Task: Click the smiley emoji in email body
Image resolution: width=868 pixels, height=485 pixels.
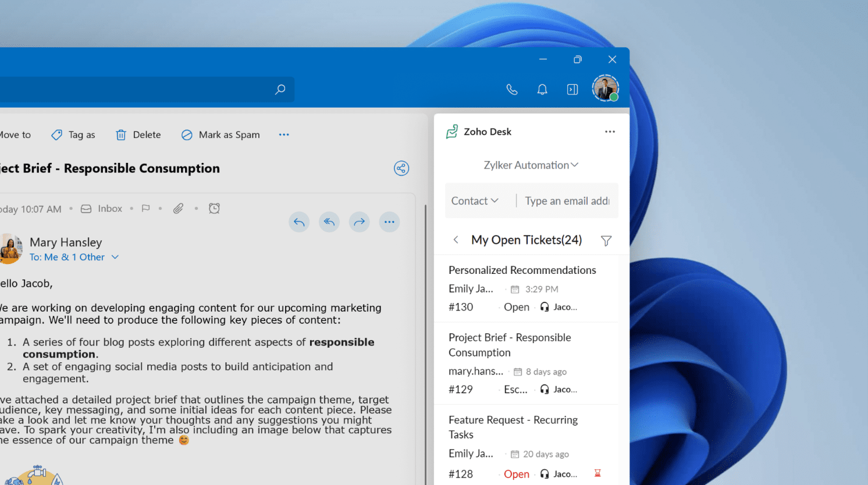Action: coord(184,440)
